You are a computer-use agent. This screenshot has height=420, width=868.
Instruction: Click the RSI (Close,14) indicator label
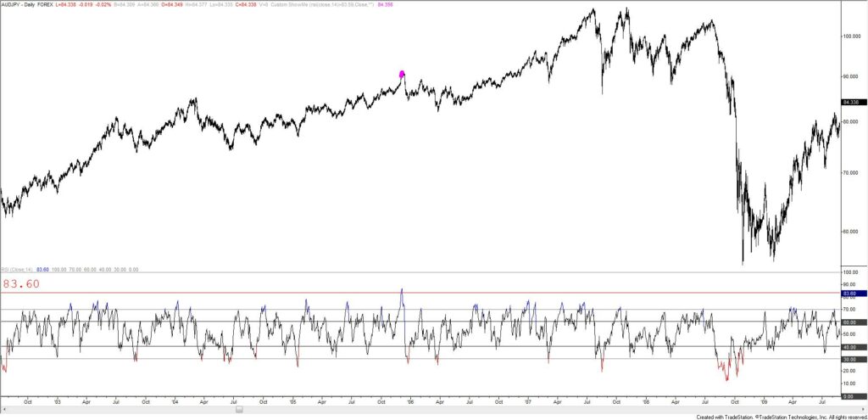click(x=17, y=269)
